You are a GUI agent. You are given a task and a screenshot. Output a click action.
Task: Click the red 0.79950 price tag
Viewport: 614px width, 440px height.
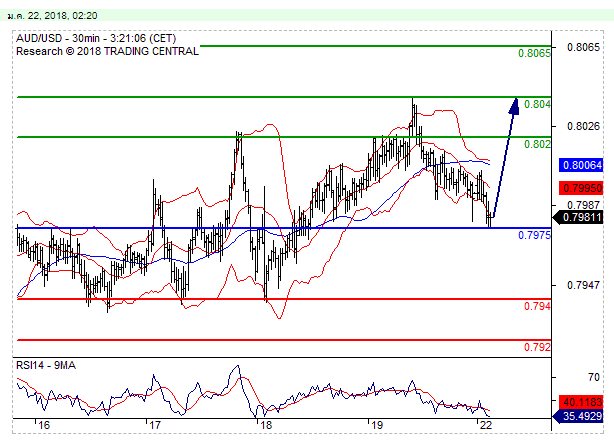click(x=581, y=188)
